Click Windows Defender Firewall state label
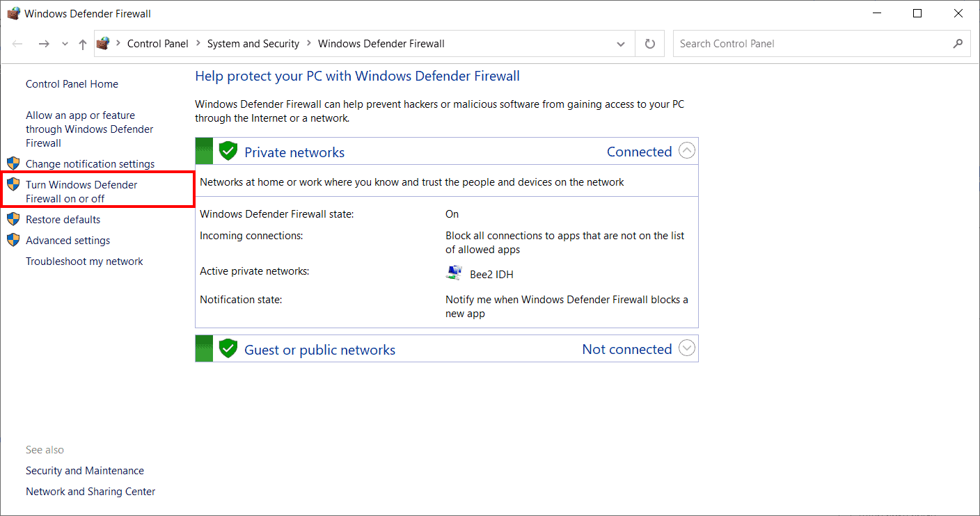This screenshot has width=980, height=516. tap(277, 214)
